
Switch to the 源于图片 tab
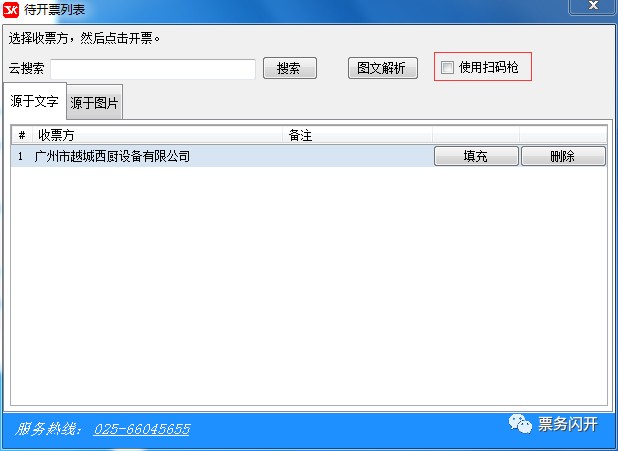coord(95,102)
